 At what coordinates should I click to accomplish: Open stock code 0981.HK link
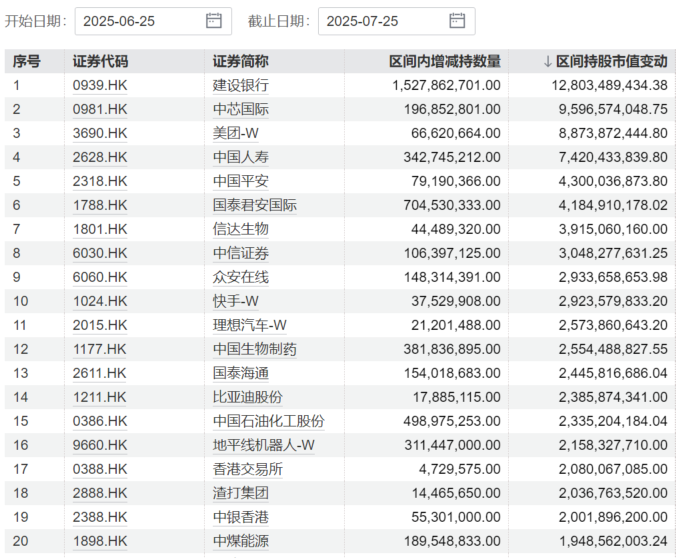(100, 110)
